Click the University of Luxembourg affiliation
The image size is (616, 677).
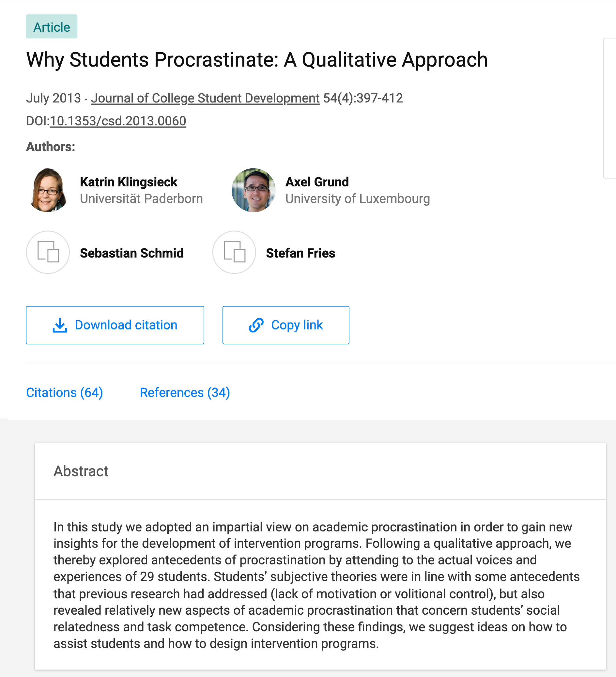[358, 199]
